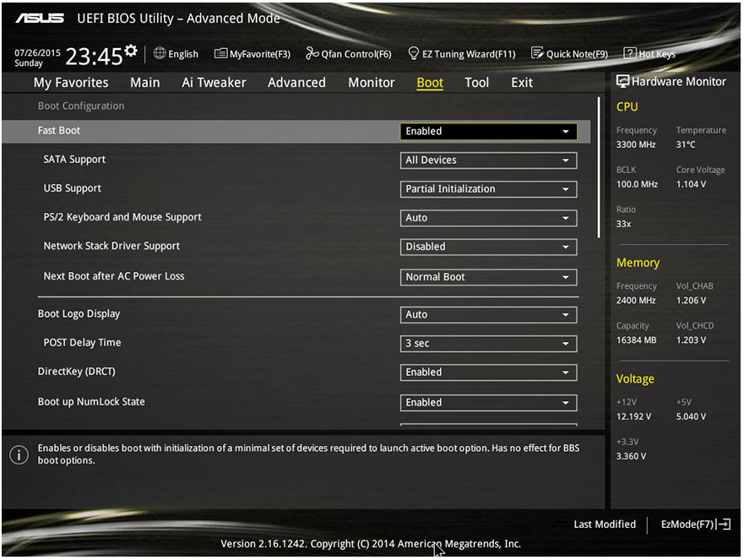
Task: Open the Exit menu
Action: [x=521, y=82]
